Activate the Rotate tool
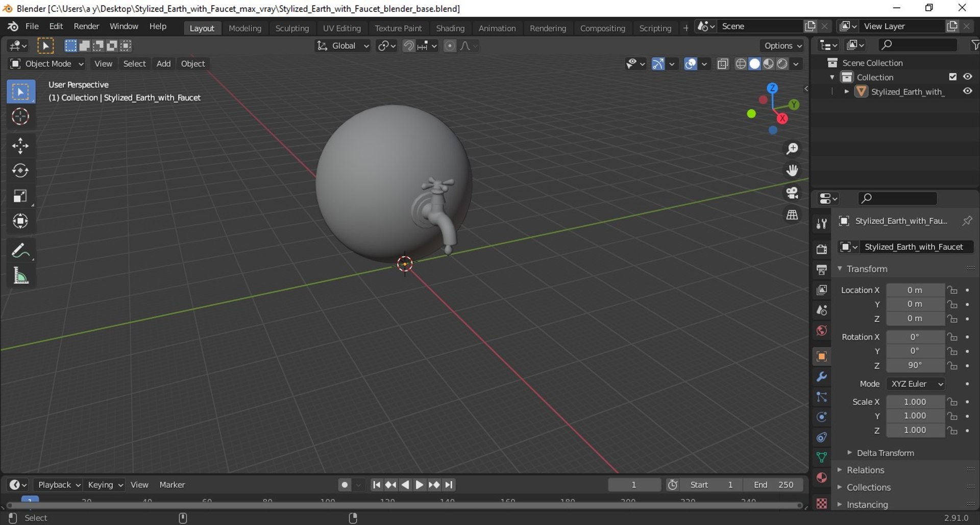980x525 pixels. pos(20,171)
